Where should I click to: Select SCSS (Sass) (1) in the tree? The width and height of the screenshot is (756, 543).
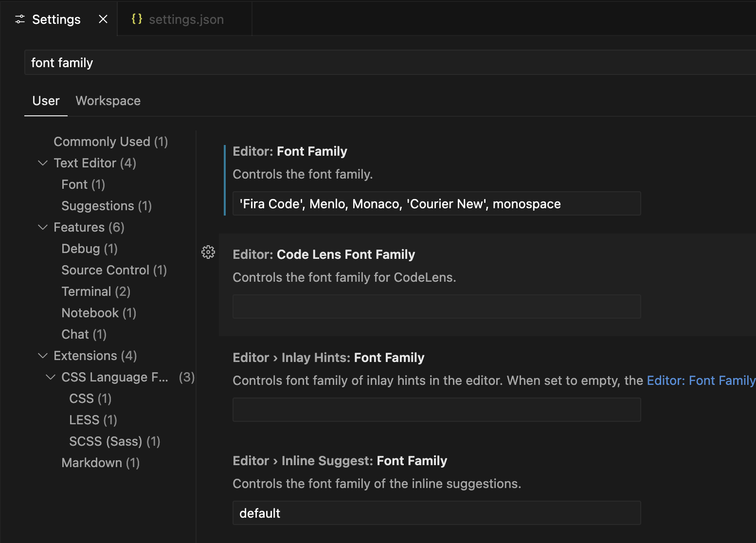click(115, 441)
